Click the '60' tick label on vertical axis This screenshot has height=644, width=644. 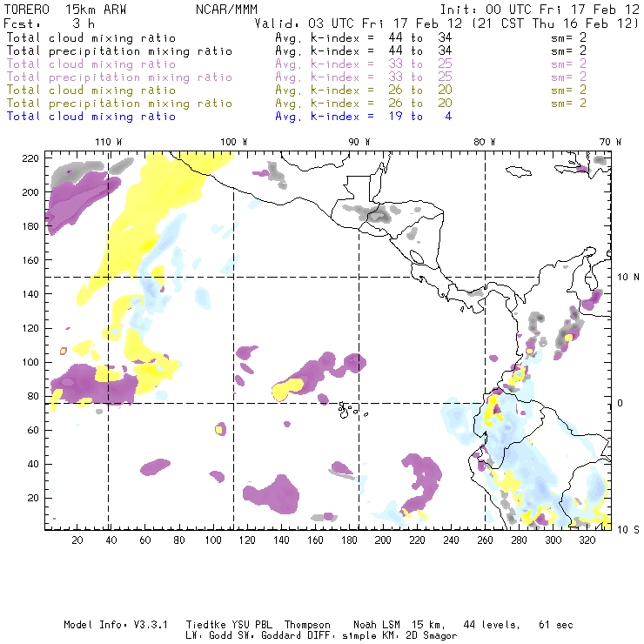click(33, 430)
